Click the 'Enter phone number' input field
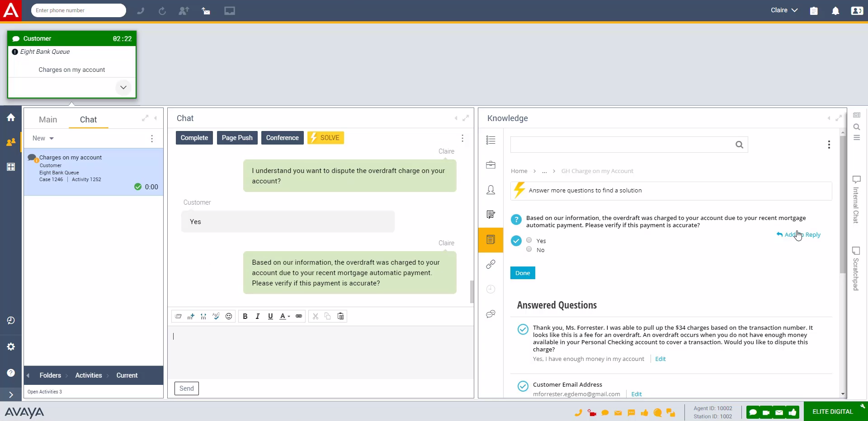This screenshot has width=868, height=421. [x=78, y=10]
